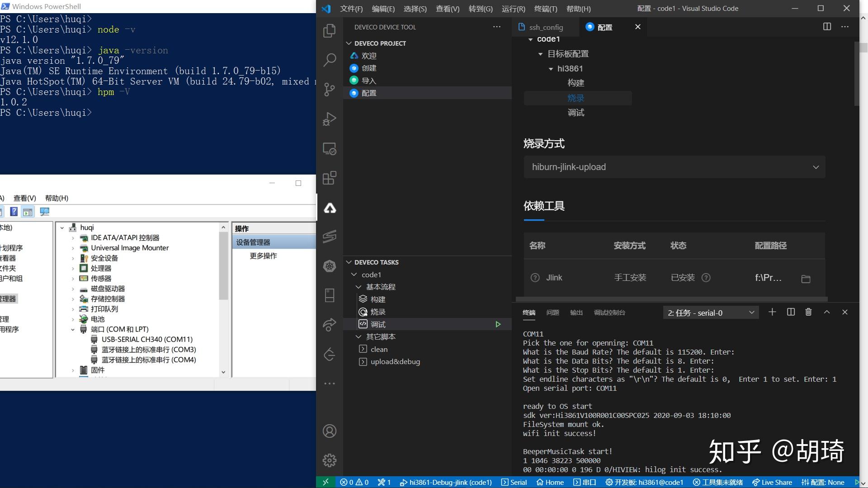Open the Search view in activity bar

(330, 60)
